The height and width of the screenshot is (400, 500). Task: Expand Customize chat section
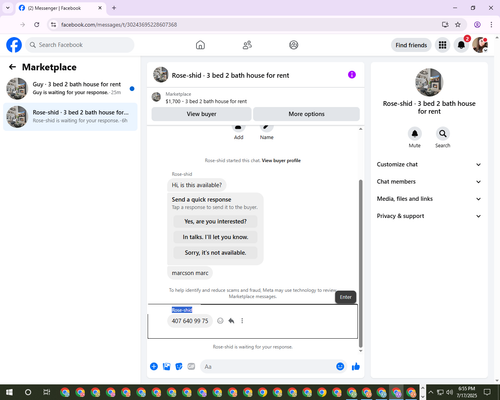tap(429, 164)
